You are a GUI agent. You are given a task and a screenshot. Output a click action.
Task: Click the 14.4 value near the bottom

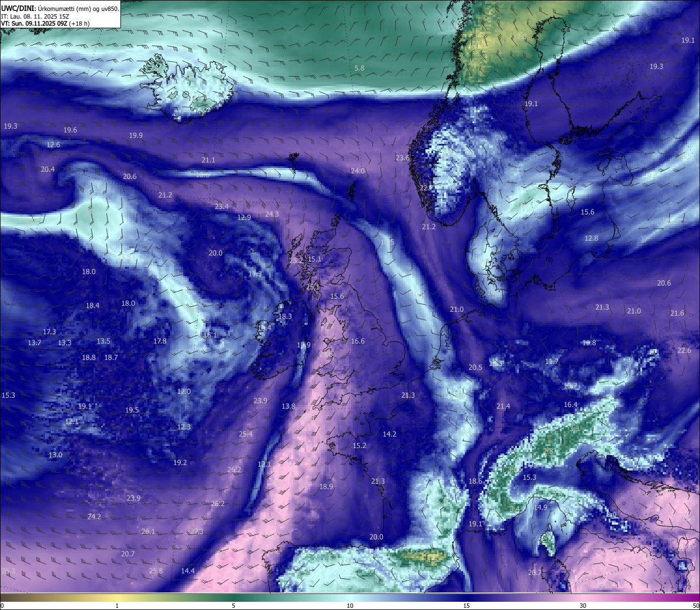(188, 571)
